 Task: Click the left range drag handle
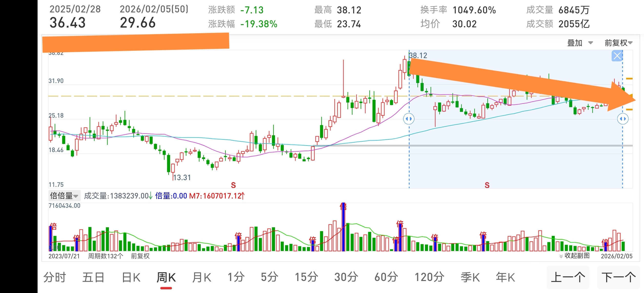coord(409,119)
